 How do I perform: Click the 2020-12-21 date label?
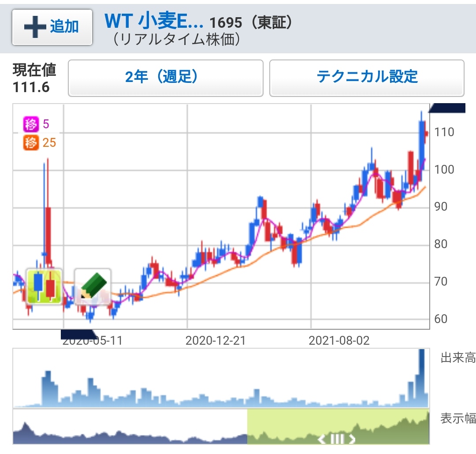tap(216, 341)
